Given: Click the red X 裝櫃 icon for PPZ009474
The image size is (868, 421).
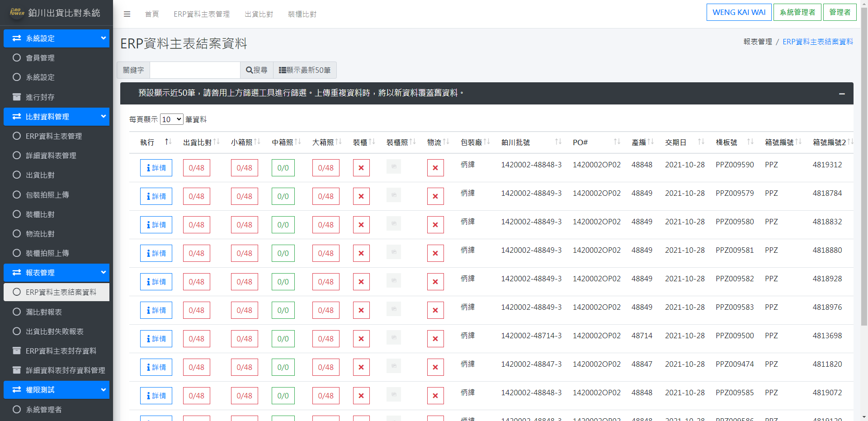Looking at the screenshot, I should click(361, 367).
